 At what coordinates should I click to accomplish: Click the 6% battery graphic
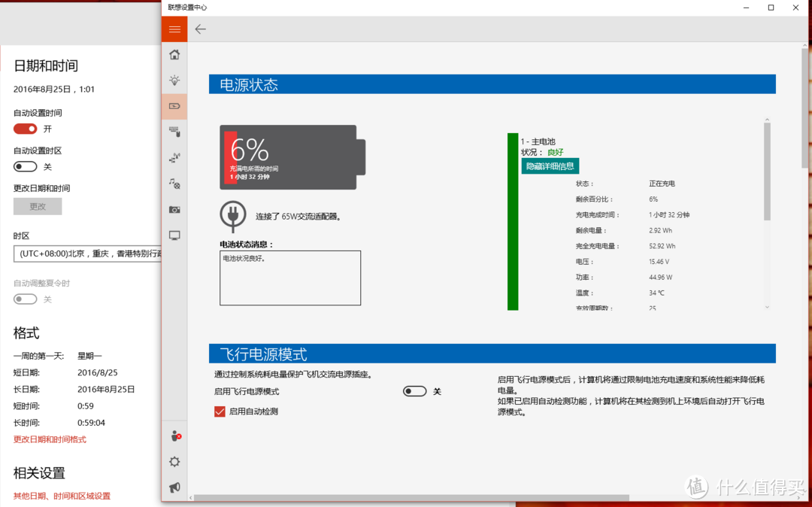[x=292, y=157]
